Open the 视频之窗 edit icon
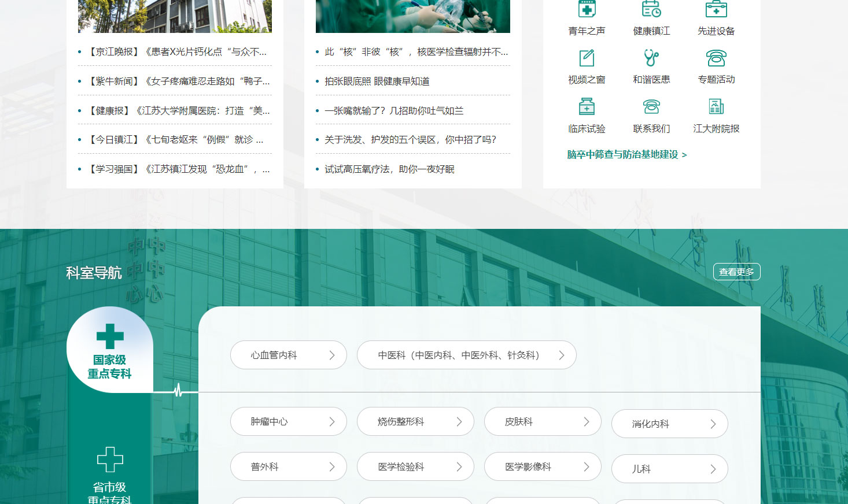This screenshot has width=848, height=504. click(587, 58)
